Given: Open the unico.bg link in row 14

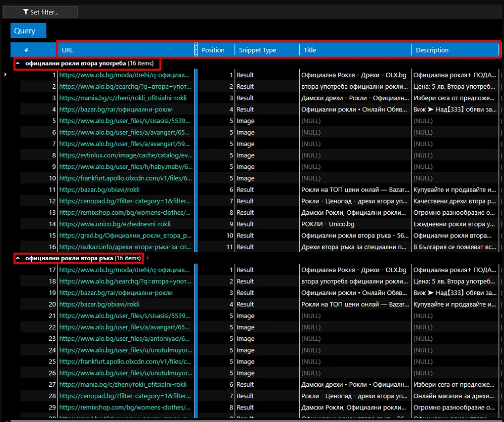Looking at the screenshot, I should tap(115, 224).
